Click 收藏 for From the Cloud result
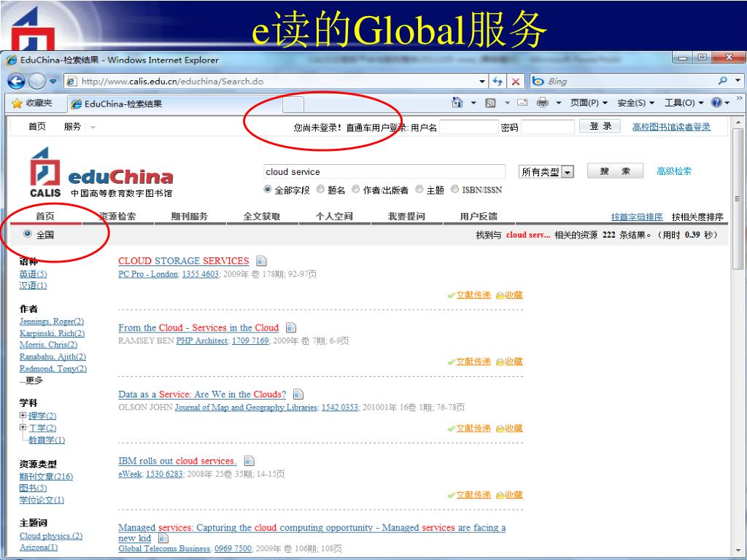The image size is (747, 560). coord(514,362)
